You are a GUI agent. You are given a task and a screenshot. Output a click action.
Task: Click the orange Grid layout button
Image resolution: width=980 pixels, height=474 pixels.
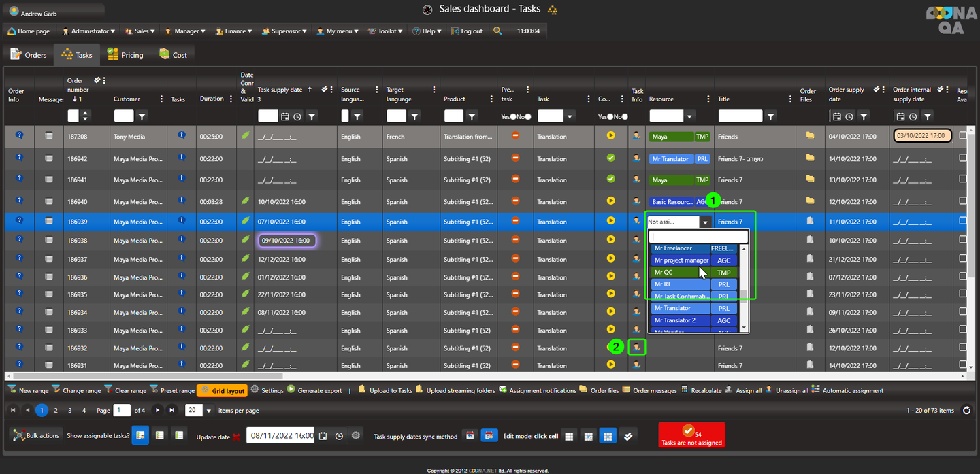[222, 391]
